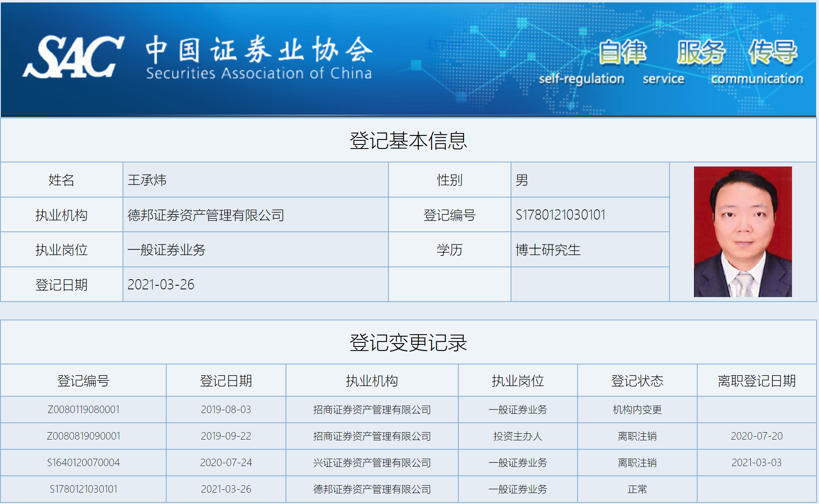This screenshot has height=504, width=819.
Task: Click record row S1640120070004
Action: click(83, 462)
